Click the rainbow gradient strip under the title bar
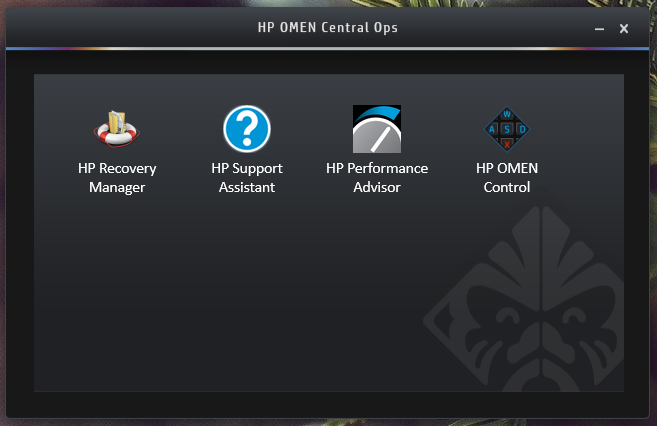Image resolution: width=657 pixels, height=426 pixels. point(328,48)
